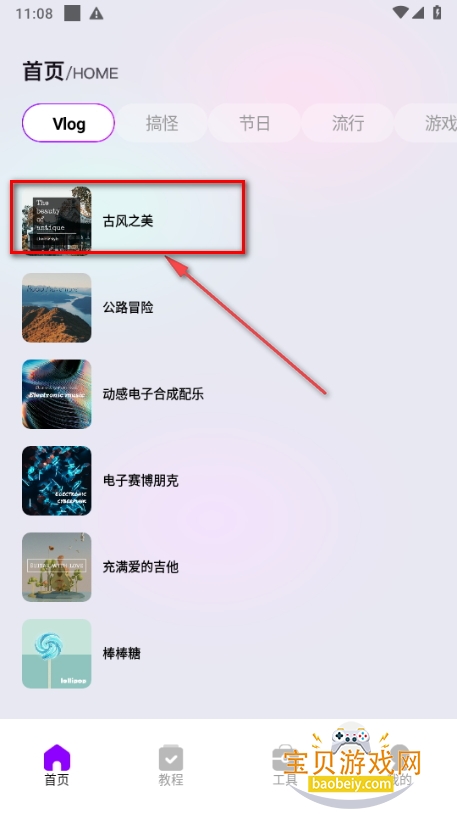This screenshot has width=457, height=814.
Task: Tap the 充满爱的吉他 guitar cover image
Action: 57,567
